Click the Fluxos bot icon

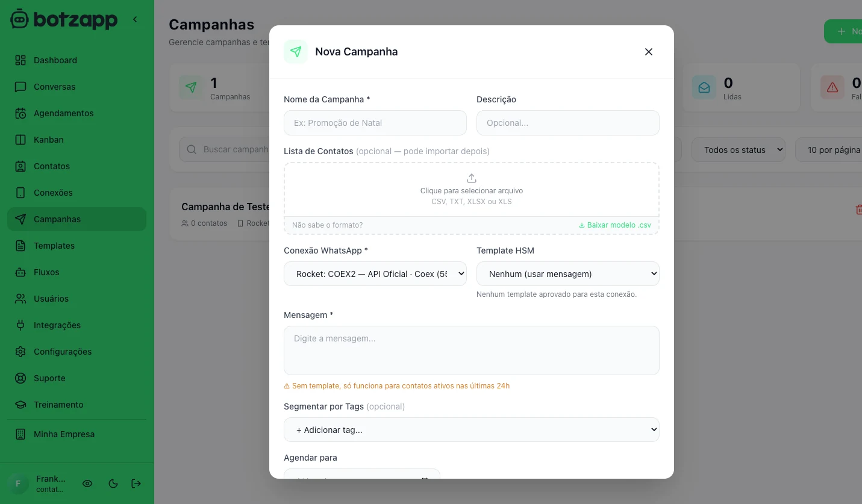click(20, 272)
